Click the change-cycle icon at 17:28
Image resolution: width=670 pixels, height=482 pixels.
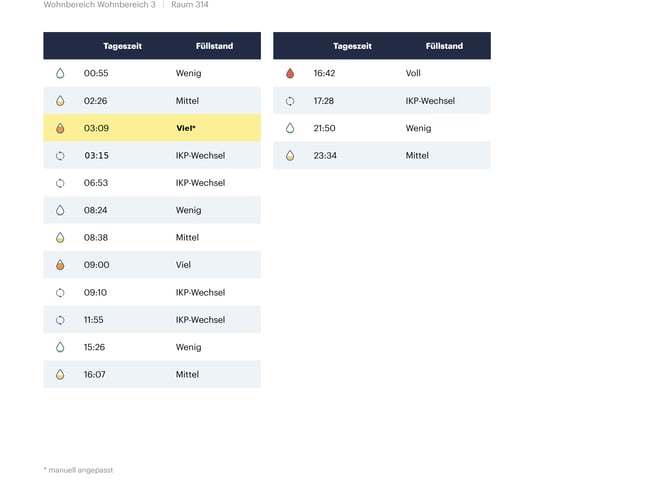tap(290, 101)
